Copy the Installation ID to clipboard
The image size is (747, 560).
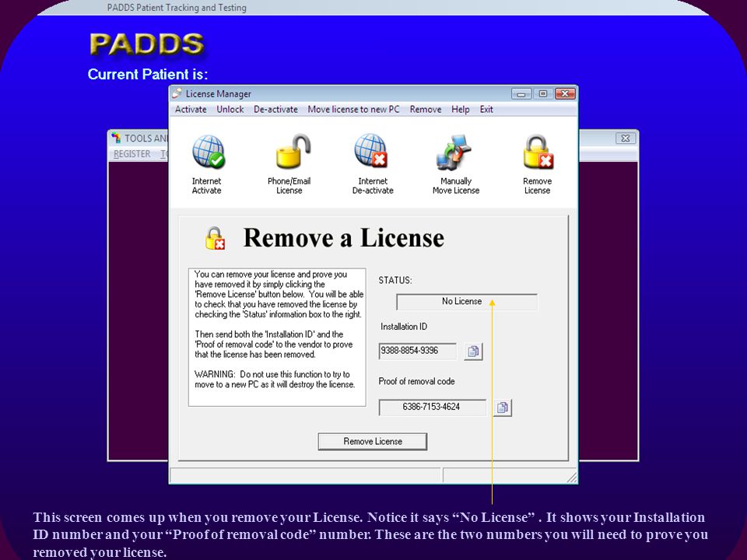tap(473, 352)
